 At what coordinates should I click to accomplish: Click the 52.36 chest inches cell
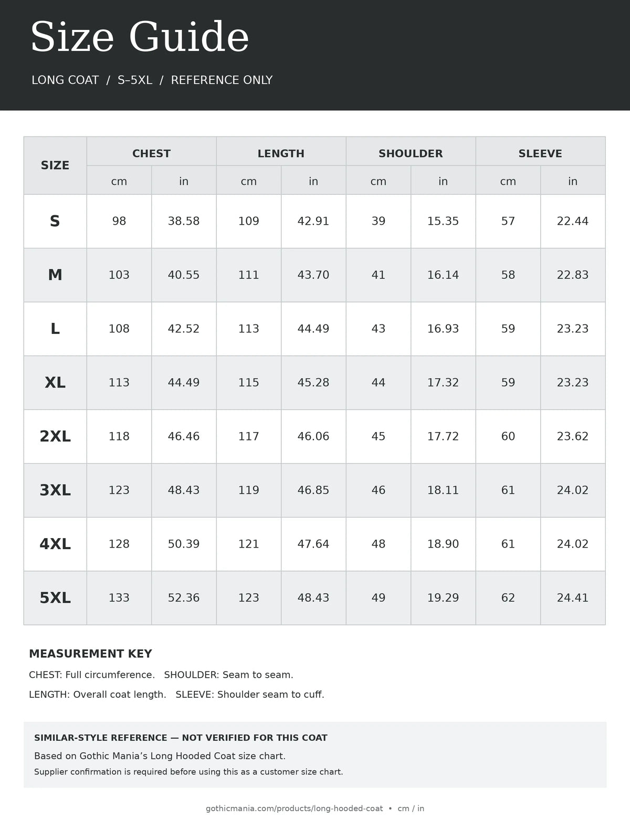[x=184, y=598]
